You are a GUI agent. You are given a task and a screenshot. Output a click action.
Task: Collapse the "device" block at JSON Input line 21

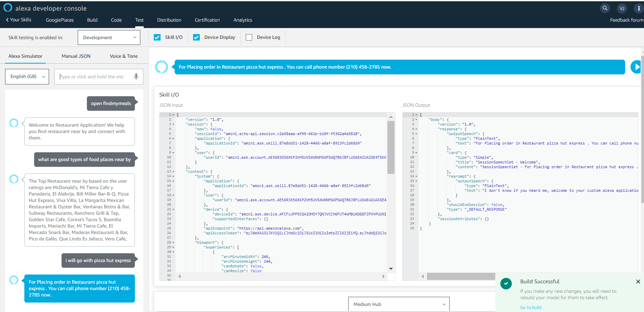(173, 209)
